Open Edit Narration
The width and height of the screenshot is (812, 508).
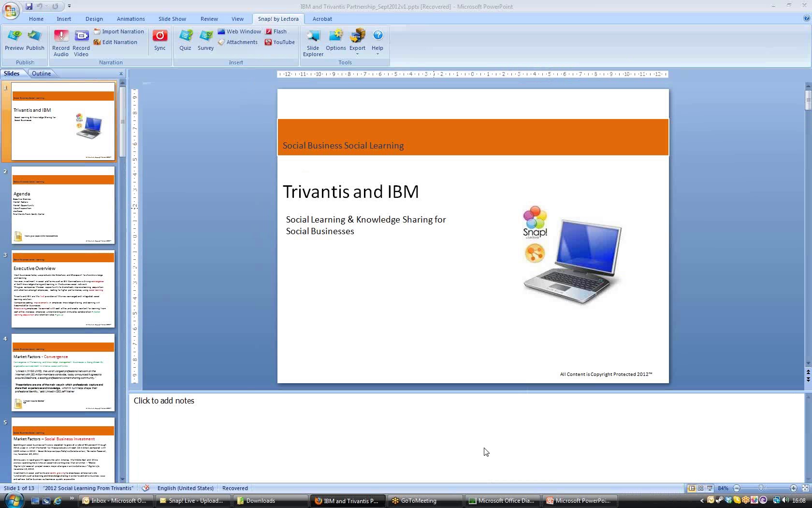(x=115, y=42)
